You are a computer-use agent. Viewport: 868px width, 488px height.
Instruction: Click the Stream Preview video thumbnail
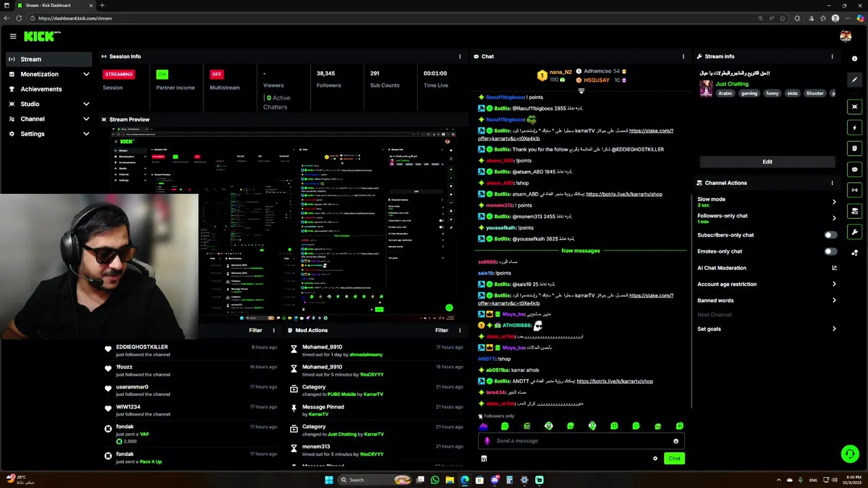pos(284,224)
